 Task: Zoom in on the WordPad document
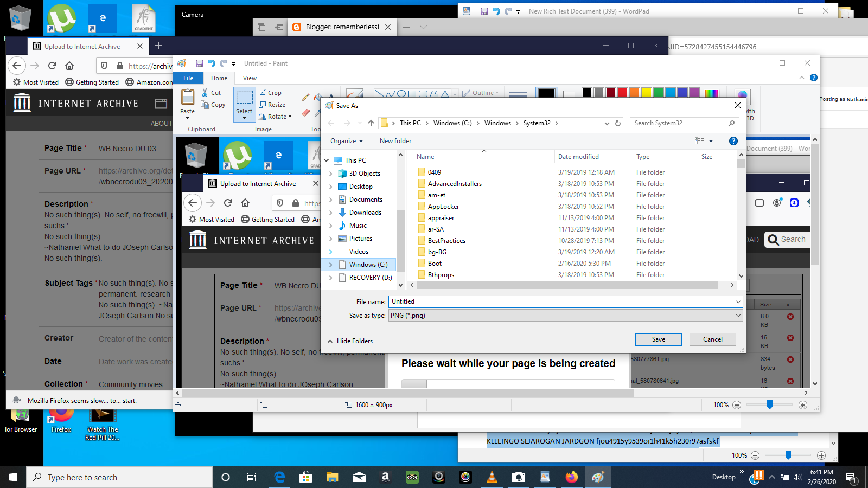pyautogui.click(x=821, y=455)
